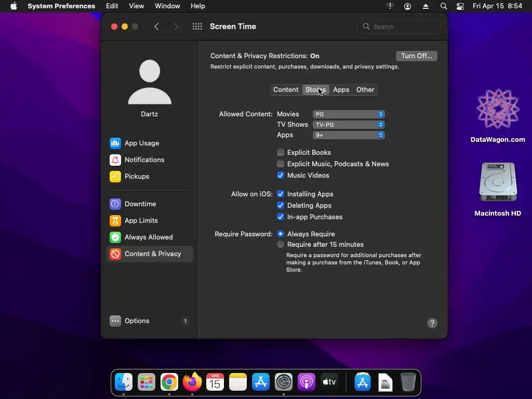Switch to Content tab
This screenshot has width=532, height=399.
coord(286,90)
